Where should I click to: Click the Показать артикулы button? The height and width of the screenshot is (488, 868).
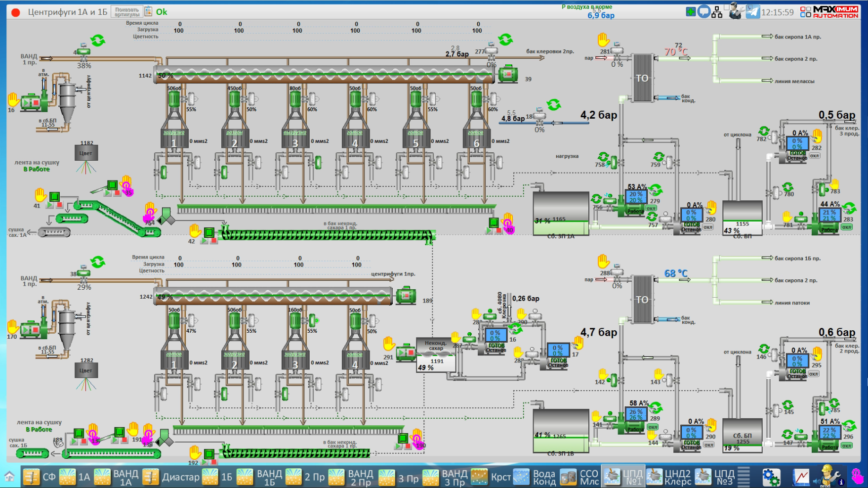[126, 12]
